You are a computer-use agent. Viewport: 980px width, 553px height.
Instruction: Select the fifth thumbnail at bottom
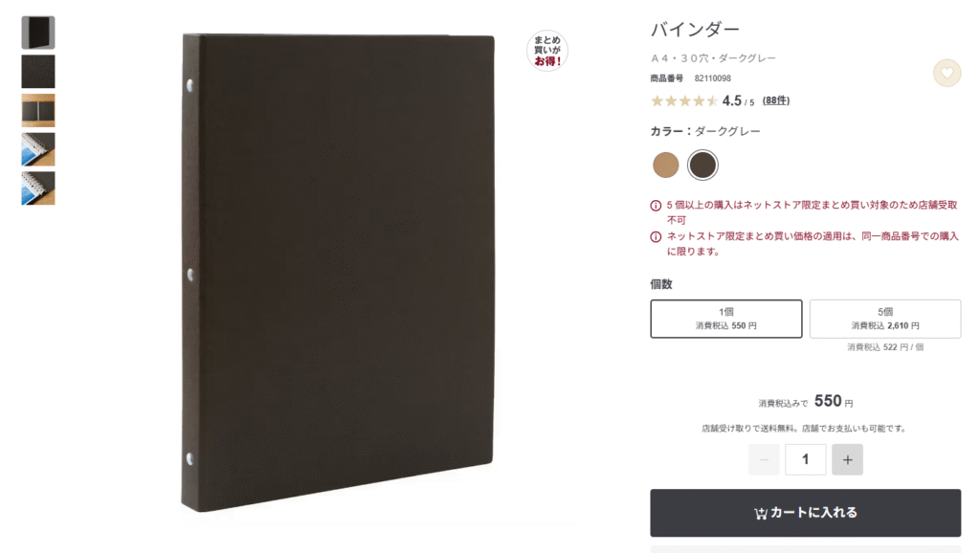pyautogui.click(x=38, y=188)
